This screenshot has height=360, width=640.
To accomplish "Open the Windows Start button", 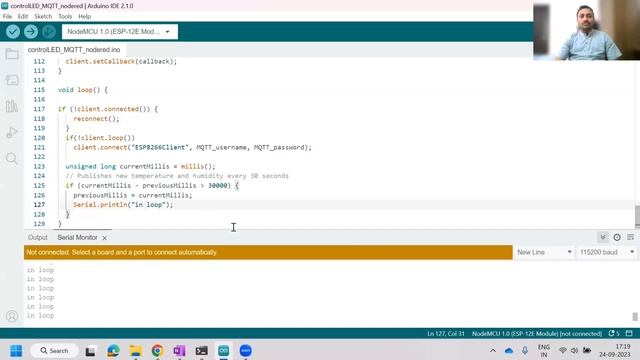I will point(16,351).
